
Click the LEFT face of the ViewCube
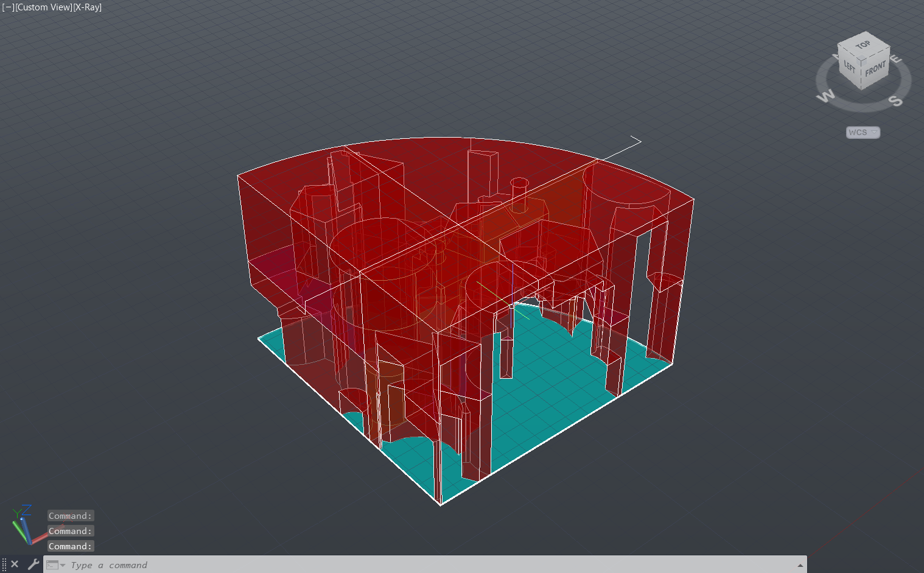point(849,66)
